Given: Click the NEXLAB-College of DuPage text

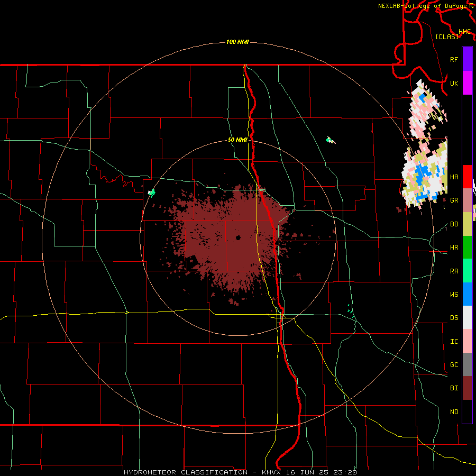Looking at the screenshot, I should [x=423, y=6].
